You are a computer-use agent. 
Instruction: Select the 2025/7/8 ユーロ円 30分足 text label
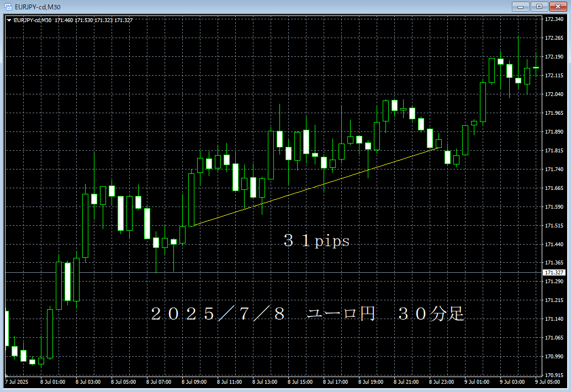pos(307,314)
